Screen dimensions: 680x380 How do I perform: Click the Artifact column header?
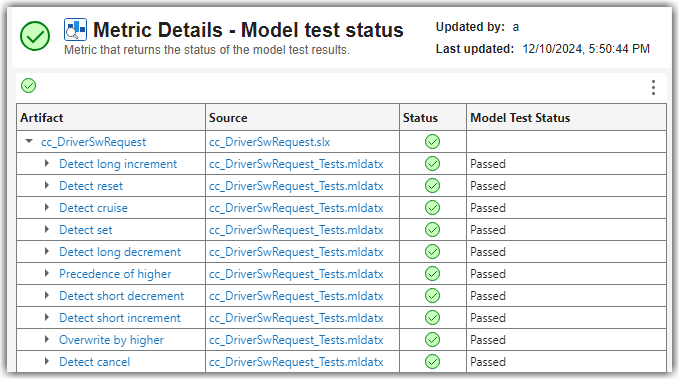coord(111,117)
